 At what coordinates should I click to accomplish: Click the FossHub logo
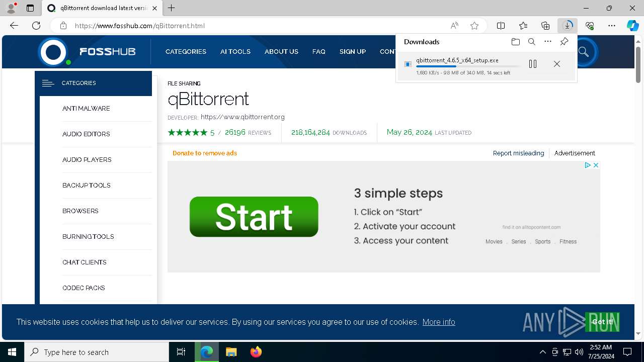pos(88,51)
